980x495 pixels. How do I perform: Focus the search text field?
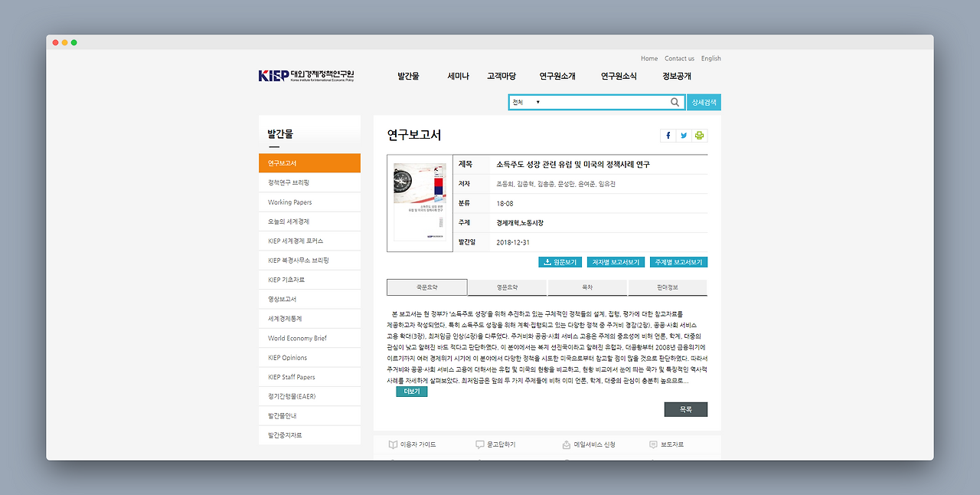(x=605, y=102)
